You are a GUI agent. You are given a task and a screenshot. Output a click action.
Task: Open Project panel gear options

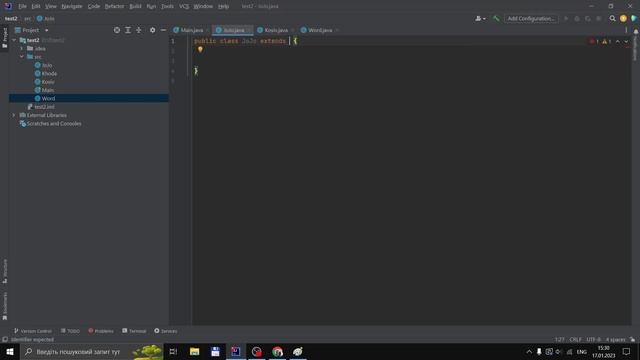click(152, 30)
